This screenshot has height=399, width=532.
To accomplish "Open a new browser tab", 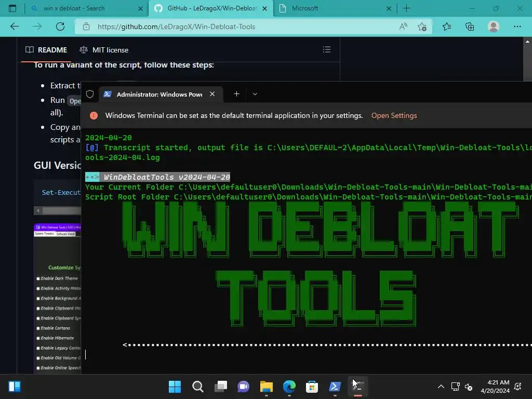I will coord(406,8).
